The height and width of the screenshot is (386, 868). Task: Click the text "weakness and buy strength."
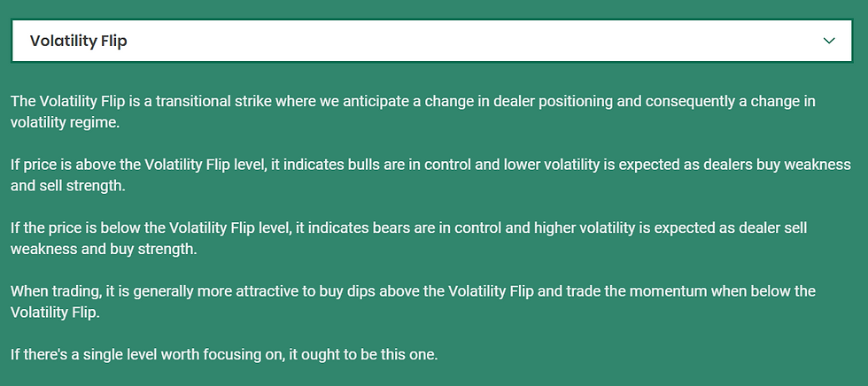tap(104, 249)
